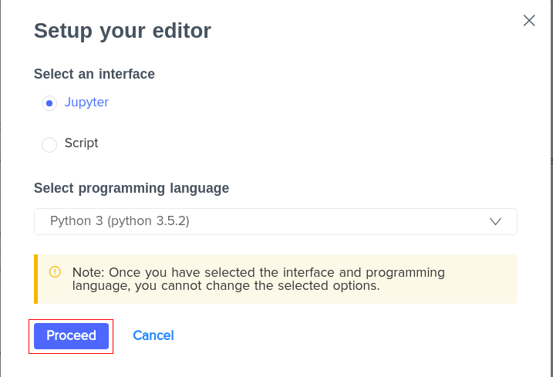The width and height of the screenshot is (553, 377).
Task: Open the programming language dropdown
Action: pos(275,221)
